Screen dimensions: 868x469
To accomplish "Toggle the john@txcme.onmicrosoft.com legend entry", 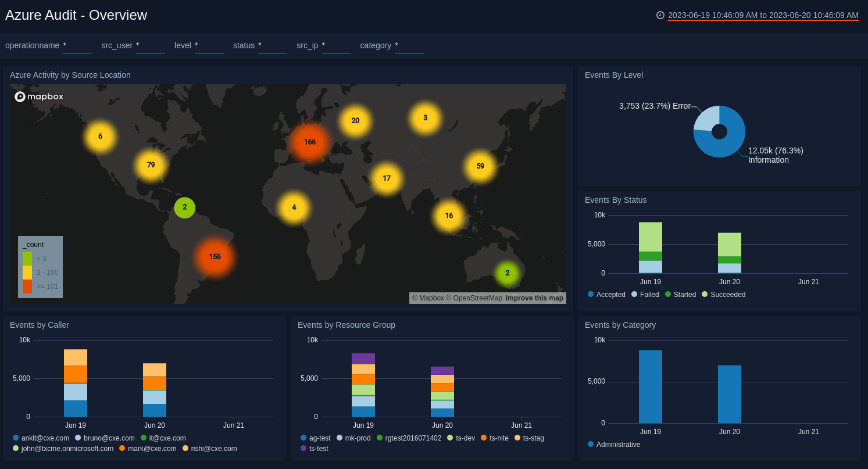I will point(63,449).
